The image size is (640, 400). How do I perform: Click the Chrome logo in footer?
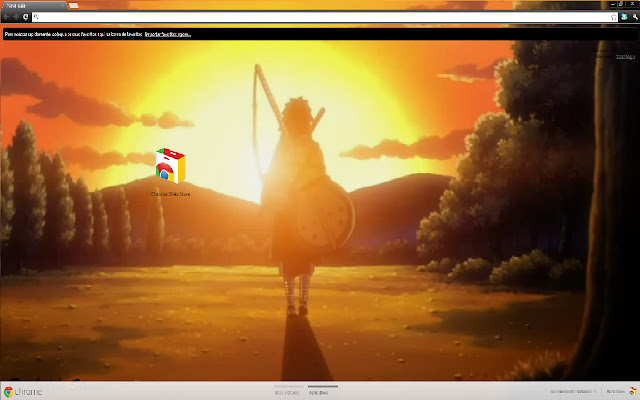(22, 392)
